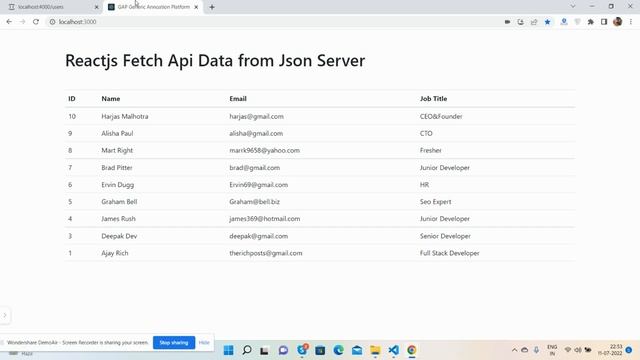Click the OneDrive cloud tray icon

pos(524,350)
